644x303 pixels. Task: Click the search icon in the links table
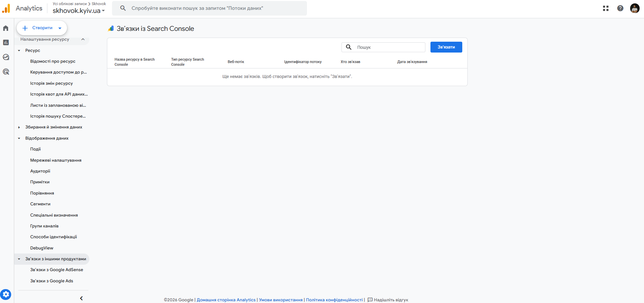click(349, 47)
